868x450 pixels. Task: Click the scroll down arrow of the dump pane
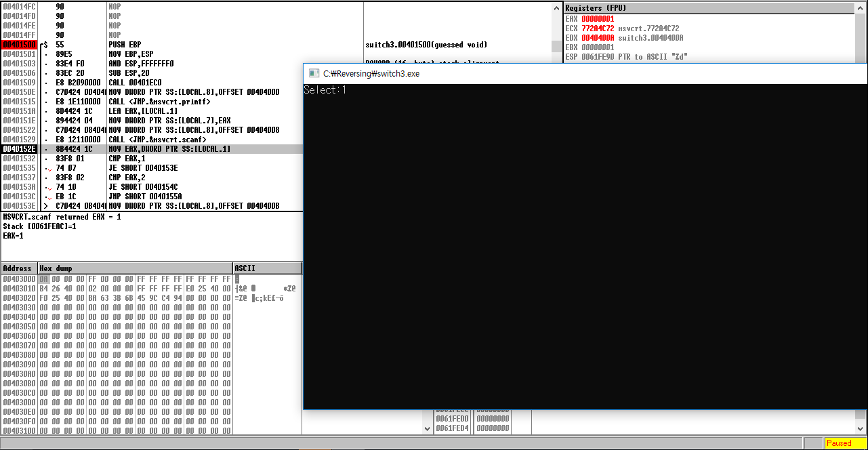[x=427, y=428]
